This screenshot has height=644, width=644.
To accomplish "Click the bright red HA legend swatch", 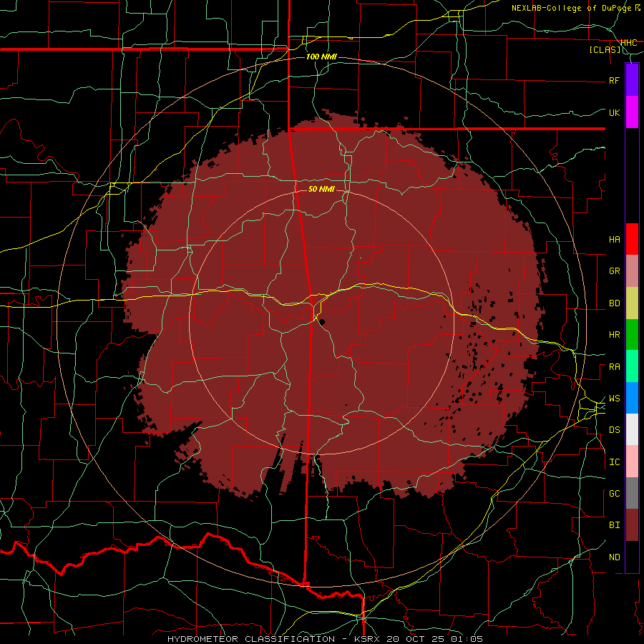I will pyautogui.click(x=632, y=239).
